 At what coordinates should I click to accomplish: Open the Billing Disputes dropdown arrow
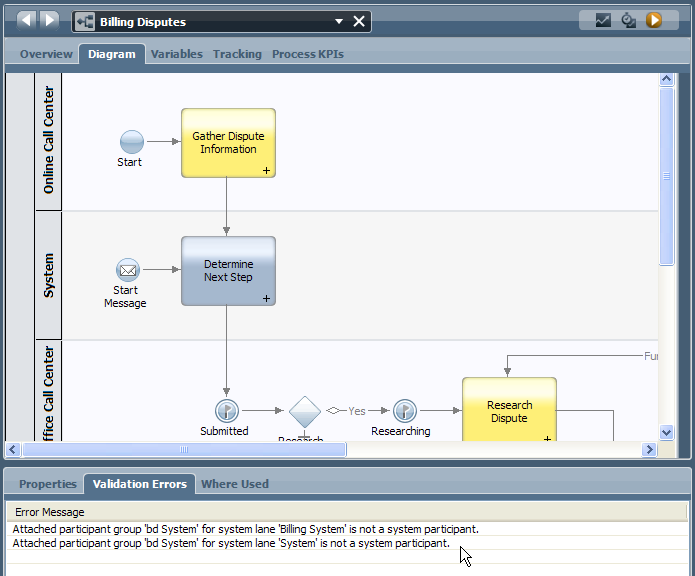[339, 21]
